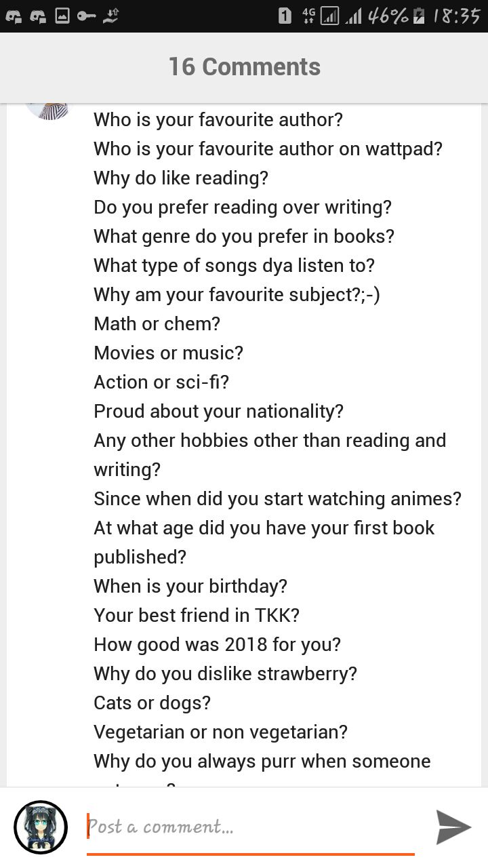Viewport: 488px width, 868px height.
Task: Tap the 4G network indicator icon
Action: [308, 16]
